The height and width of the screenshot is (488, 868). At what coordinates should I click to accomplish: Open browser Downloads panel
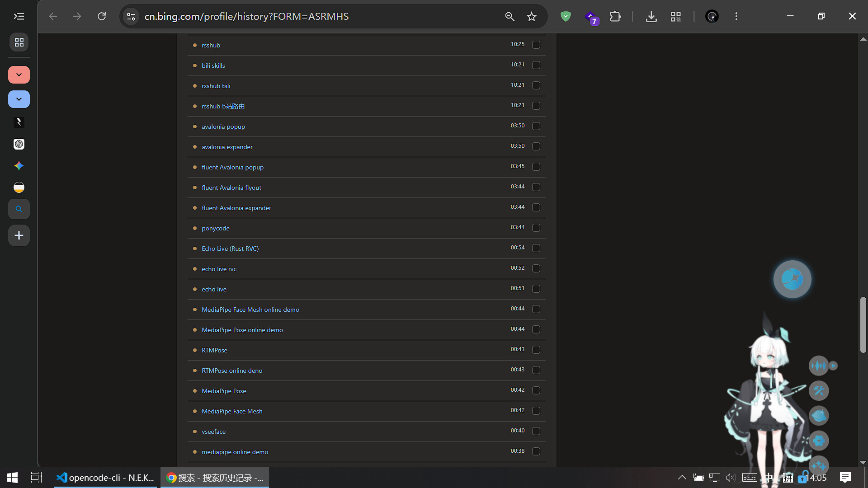pos(651,16)
